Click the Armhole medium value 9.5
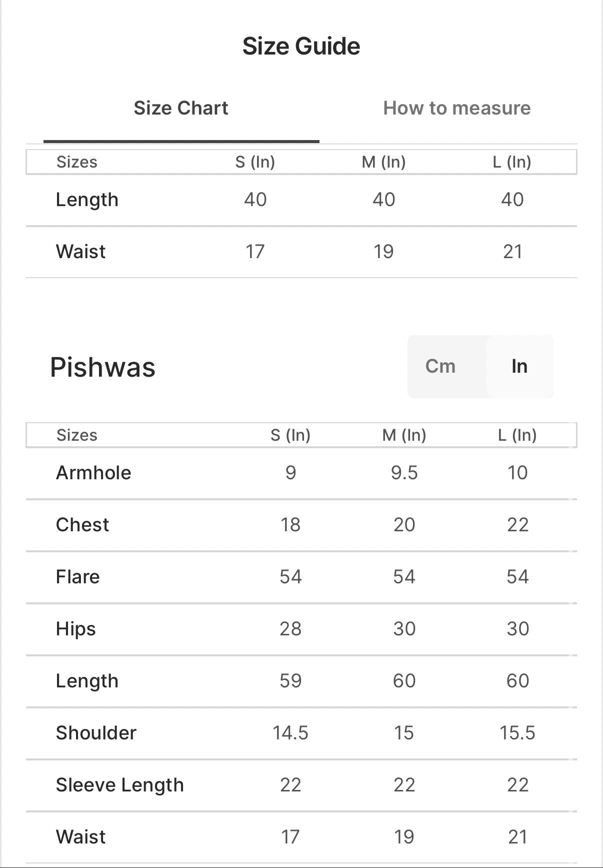 (404, 473)
